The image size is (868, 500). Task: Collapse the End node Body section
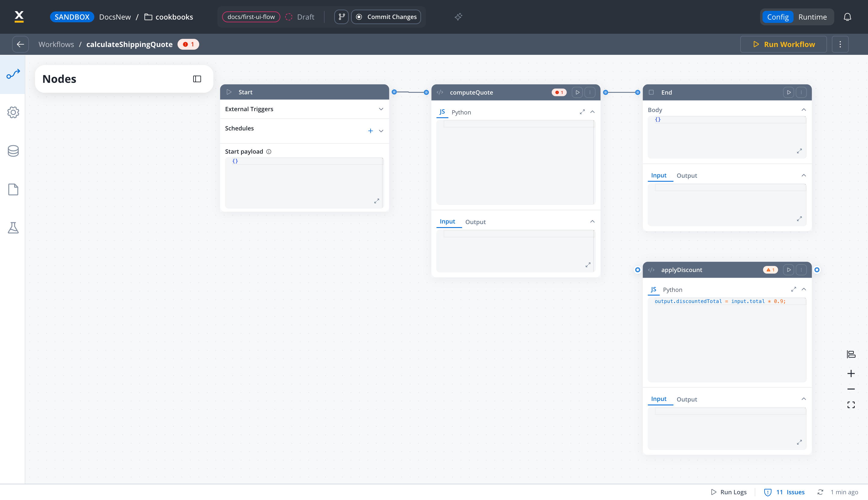point(804,110)
